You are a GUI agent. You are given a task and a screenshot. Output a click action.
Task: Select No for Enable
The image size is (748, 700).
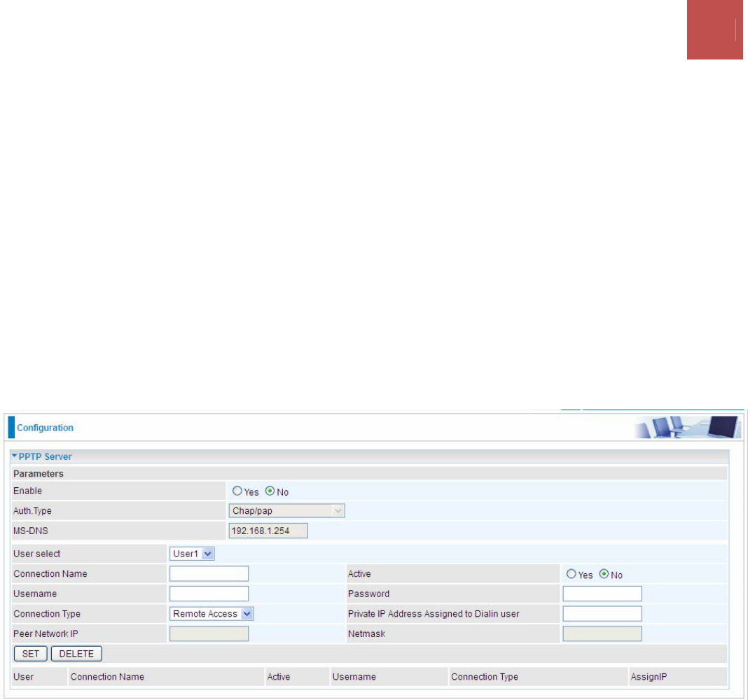(270, 491)
